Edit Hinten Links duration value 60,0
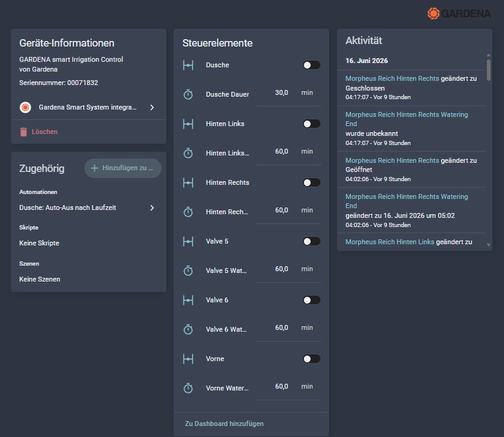 coord(281,151)
